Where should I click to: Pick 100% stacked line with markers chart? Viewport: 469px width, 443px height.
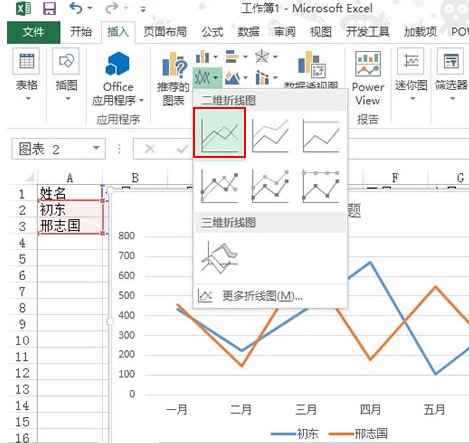coord(321,186)
